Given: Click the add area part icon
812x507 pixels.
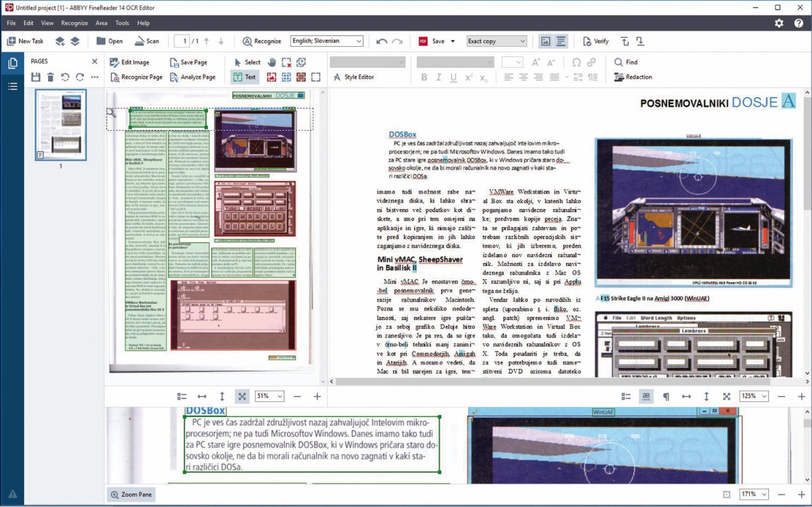Looking at the screenshot, I should (302, 62).
